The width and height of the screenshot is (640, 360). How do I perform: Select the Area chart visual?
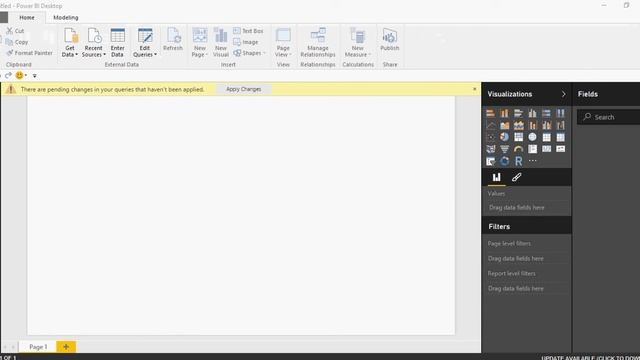coord(504,125)
